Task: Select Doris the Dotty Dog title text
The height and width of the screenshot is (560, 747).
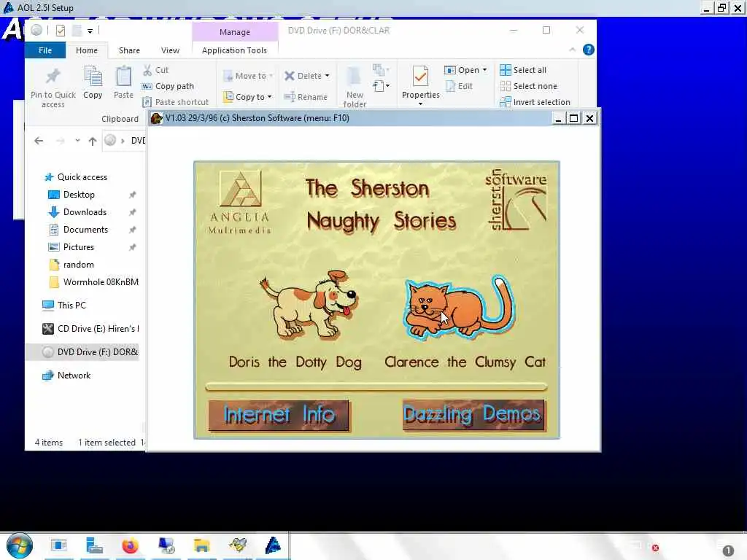Action: (295, 362)
